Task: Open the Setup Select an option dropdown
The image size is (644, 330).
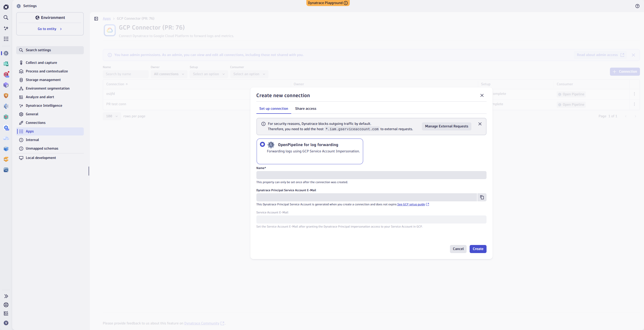Action: (x=209, y=74)
